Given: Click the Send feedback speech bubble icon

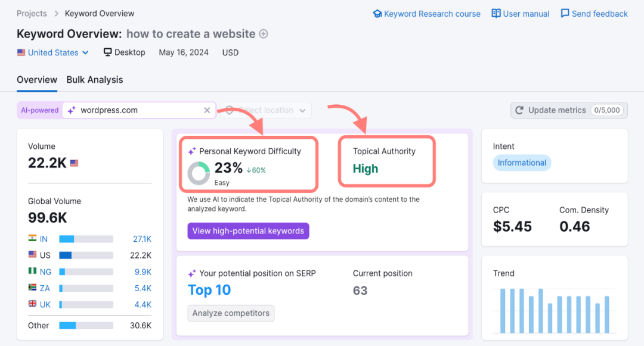Looking at the screenshot, I should [x=565, y=14].
